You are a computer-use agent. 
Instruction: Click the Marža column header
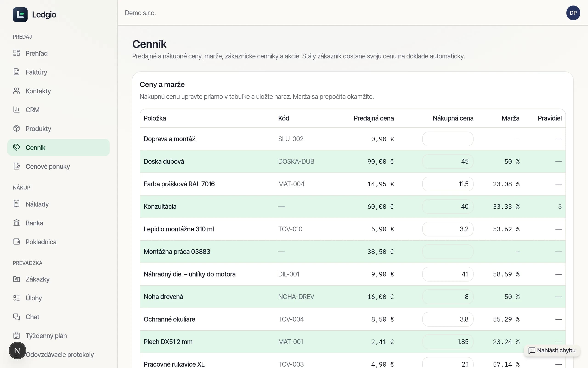[510, 118]
